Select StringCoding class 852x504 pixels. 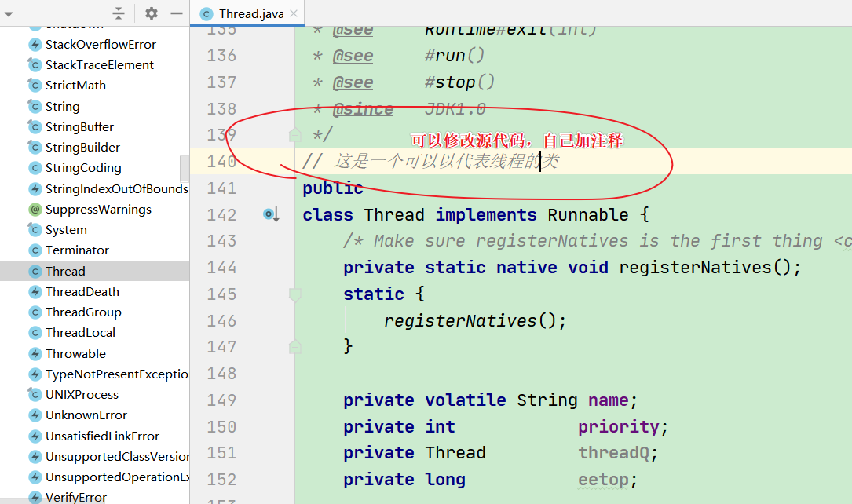coord(83,168)
